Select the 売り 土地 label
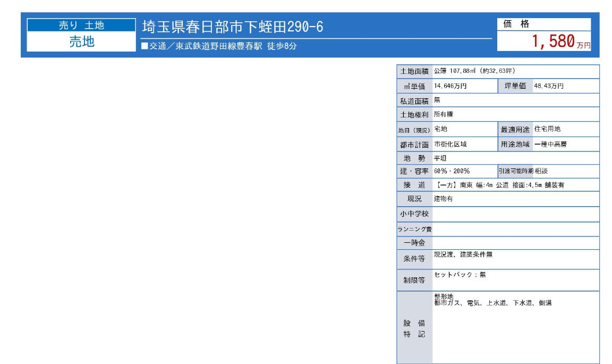612x364 pixels. 79,22
